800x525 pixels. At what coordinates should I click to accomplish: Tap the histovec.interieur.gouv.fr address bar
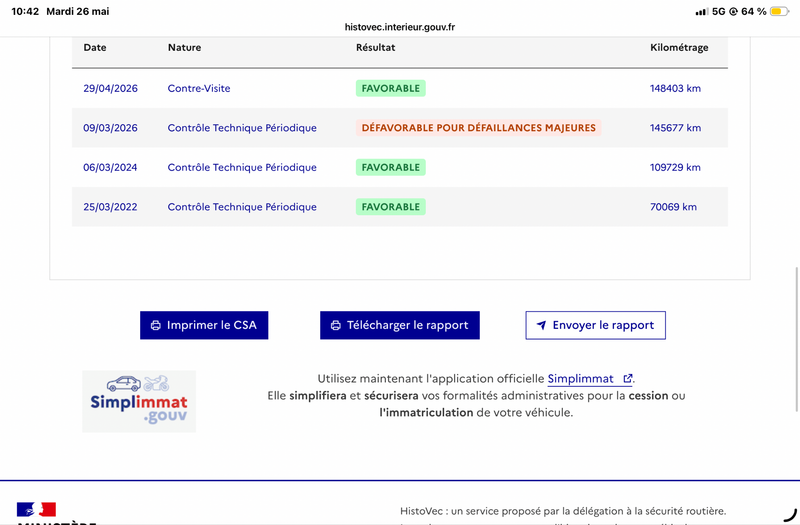coord(399,27)
